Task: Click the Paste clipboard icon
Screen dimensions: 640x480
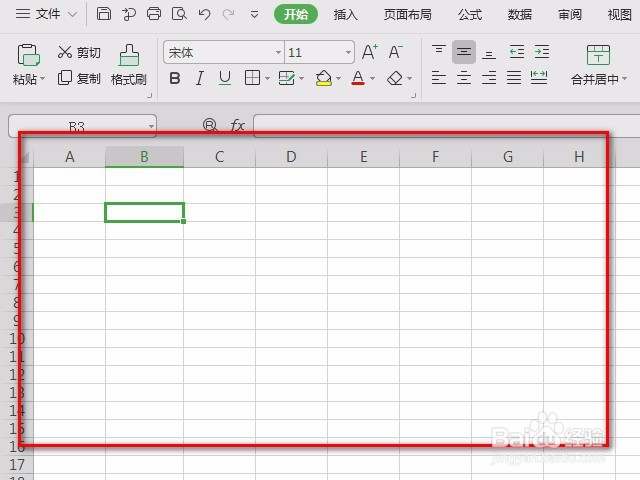Action: (x=28, y=55)
